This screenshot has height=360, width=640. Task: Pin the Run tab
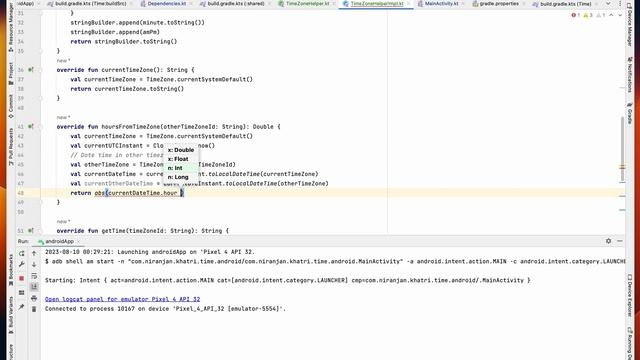pyautogui.click(x=22, y=307)
